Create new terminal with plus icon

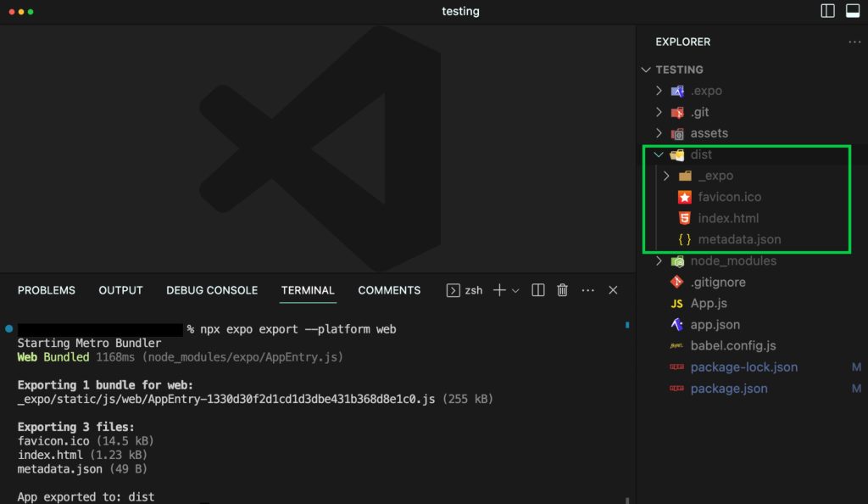pyautogui.click(x=499, y=290)
